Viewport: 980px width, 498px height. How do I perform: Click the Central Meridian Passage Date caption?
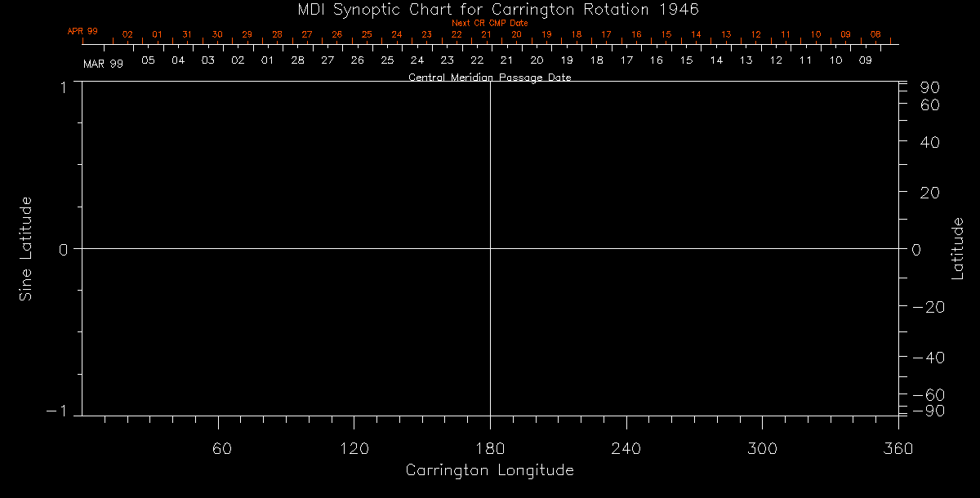pos(489,78)
